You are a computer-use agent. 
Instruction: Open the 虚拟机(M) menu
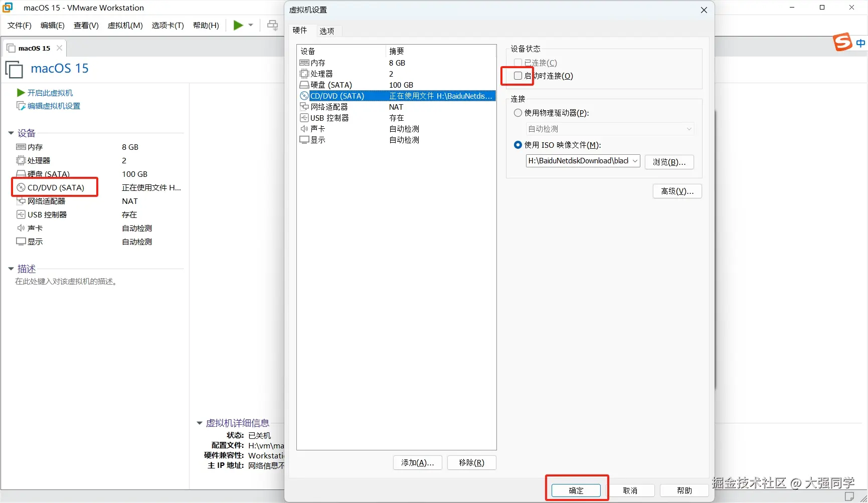125,25
